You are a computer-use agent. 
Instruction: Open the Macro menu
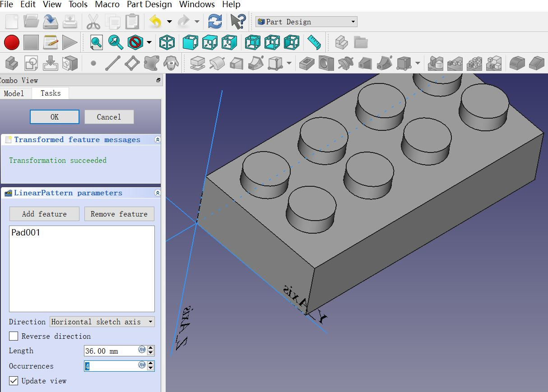coord(107,5)
